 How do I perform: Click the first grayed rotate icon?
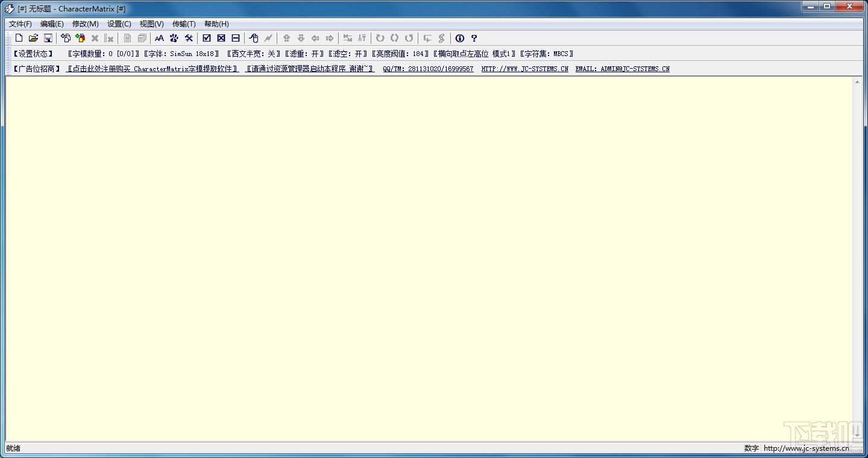[x=380, y=38]
